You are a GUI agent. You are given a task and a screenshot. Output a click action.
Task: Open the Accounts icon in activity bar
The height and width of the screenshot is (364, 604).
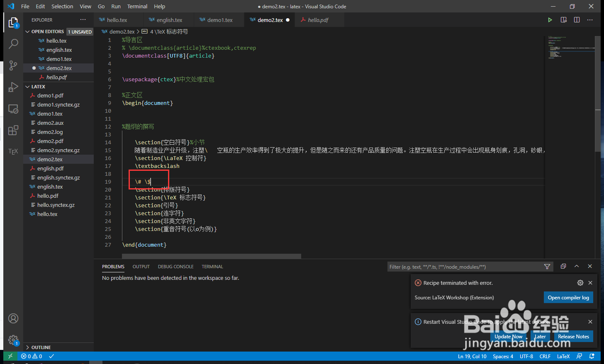13,318
